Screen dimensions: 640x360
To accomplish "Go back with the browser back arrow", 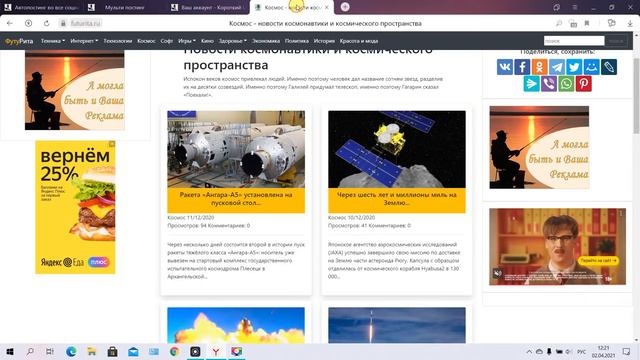I will tap(10, 23).
